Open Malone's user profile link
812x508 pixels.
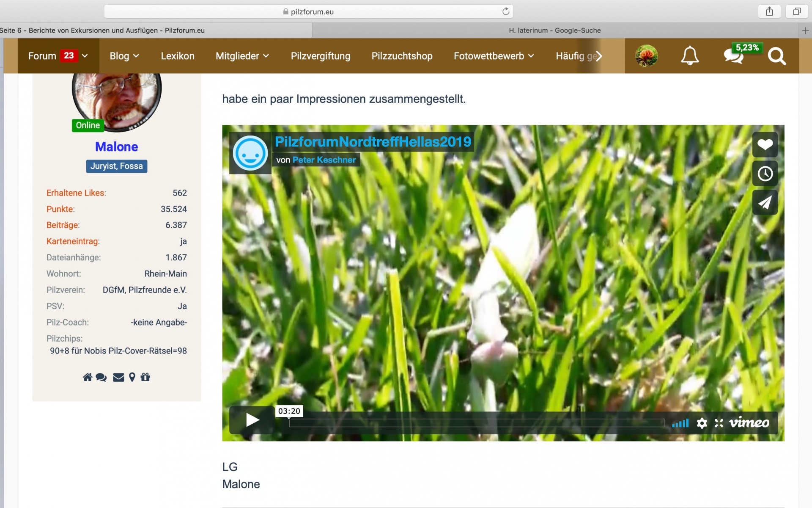(x=116, y=147)
